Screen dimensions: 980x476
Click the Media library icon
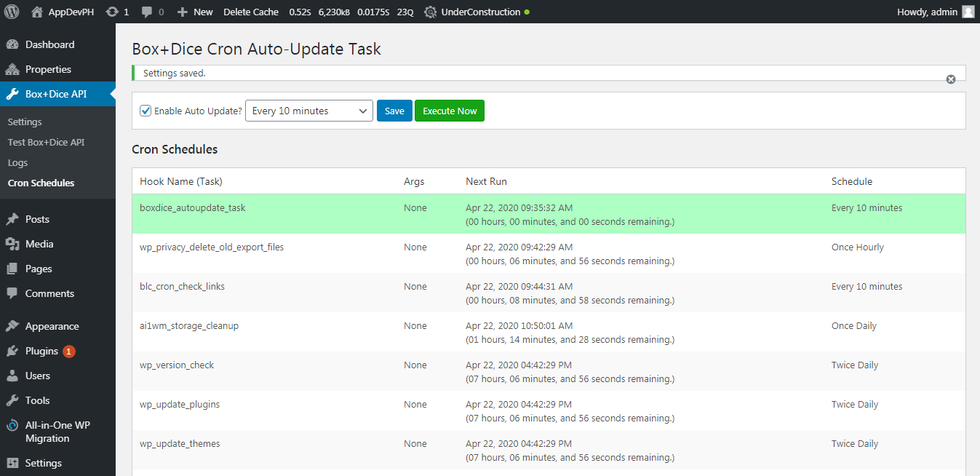coord(12,244)
